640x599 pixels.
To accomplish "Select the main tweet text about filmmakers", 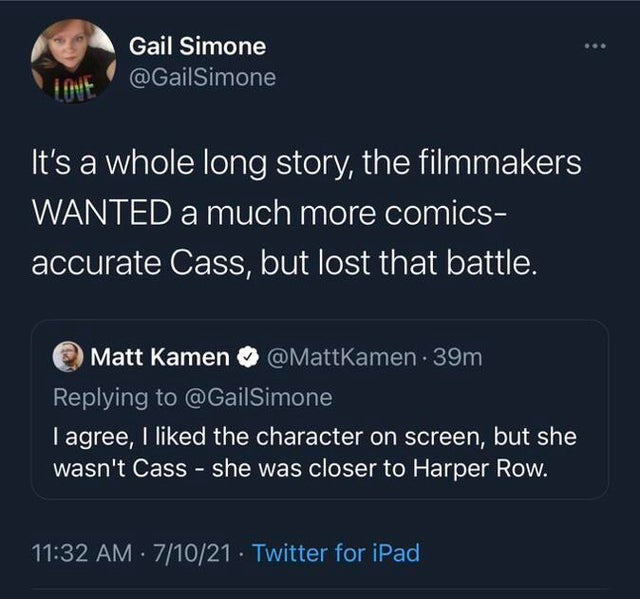I will tap(307, 213).
